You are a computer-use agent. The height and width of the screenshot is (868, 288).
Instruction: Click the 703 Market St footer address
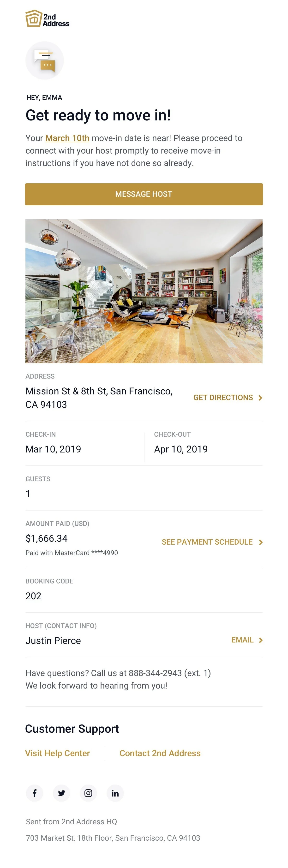(x=113, y=838)
